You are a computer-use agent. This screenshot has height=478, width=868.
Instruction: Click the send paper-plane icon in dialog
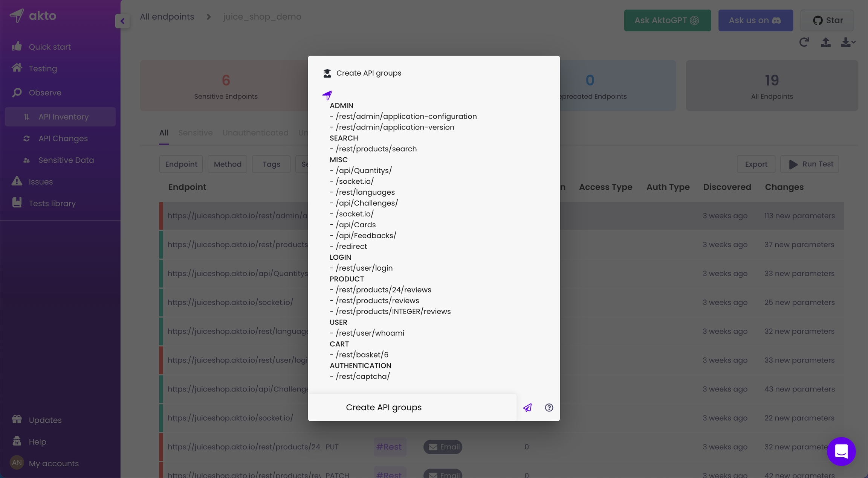[x=527, y=408]
